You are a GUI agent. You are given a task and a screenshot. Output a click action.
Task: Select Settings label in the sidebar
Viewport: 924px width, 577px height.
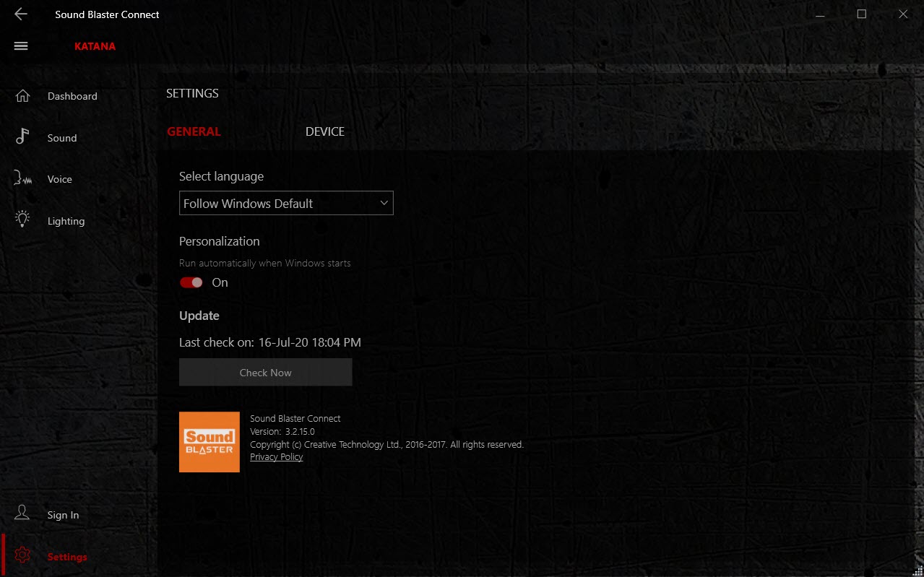coord(67,557)
